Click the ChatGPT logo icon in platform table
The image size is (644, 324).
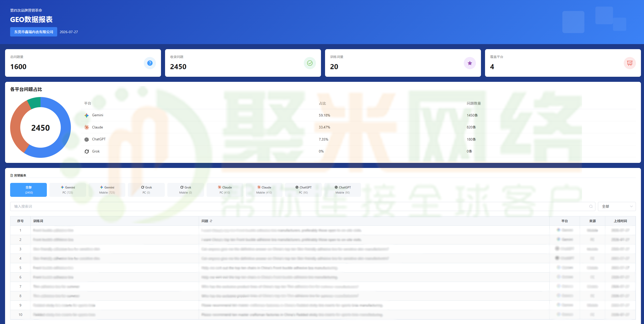pyautogui.click(x=87, y=139)
